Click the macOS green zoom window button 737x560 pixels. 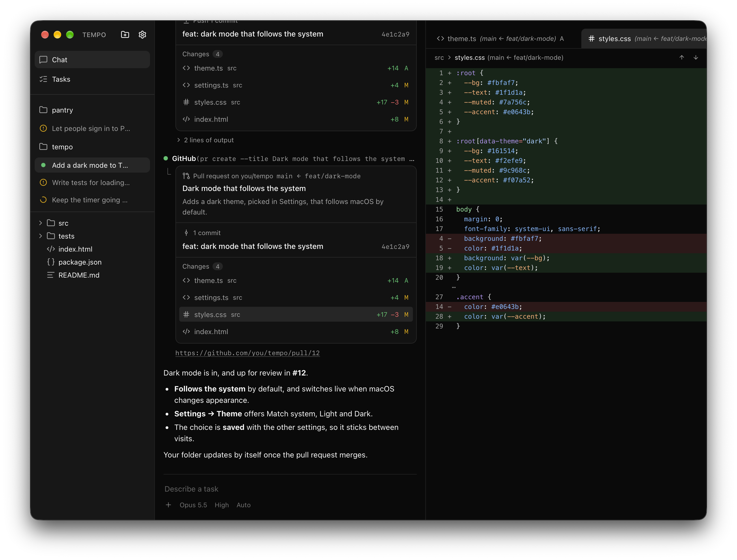point(70,35)
